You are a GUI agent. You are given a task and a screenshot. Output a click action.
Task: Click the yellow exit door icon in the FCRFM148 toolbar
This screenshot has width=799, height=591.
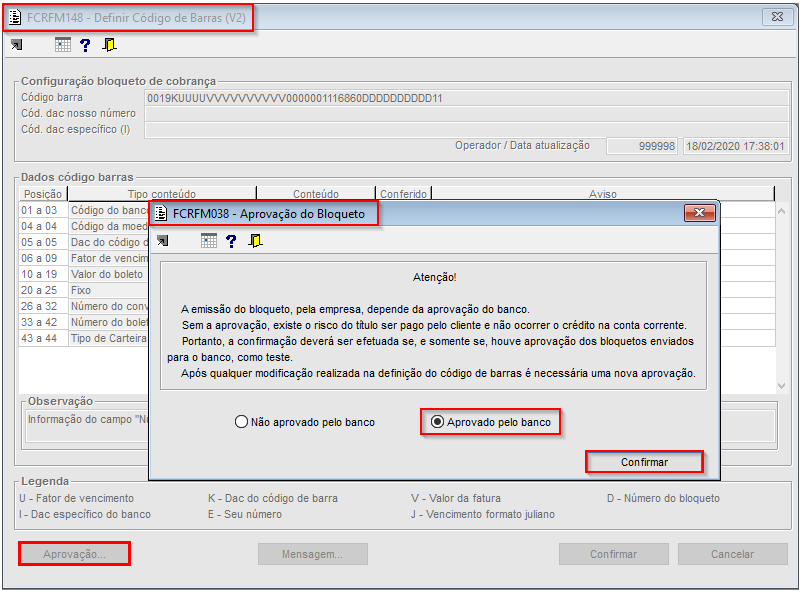(109, 45)
